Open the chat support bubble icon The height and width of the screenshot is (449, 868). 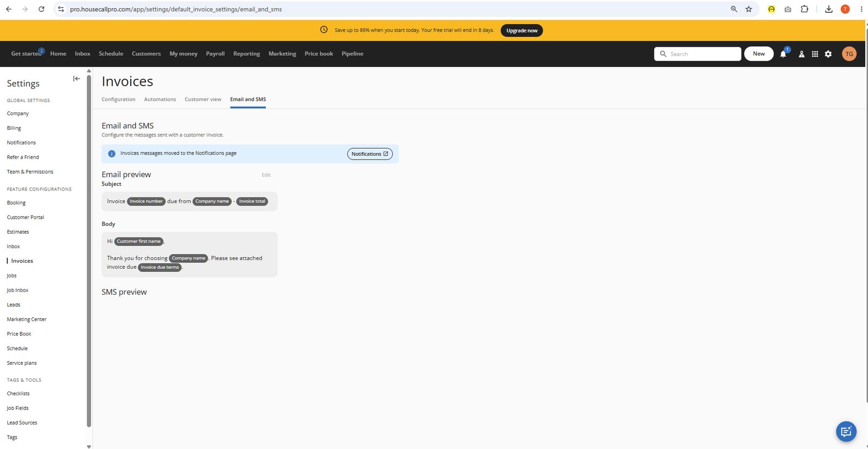point(846,432)
